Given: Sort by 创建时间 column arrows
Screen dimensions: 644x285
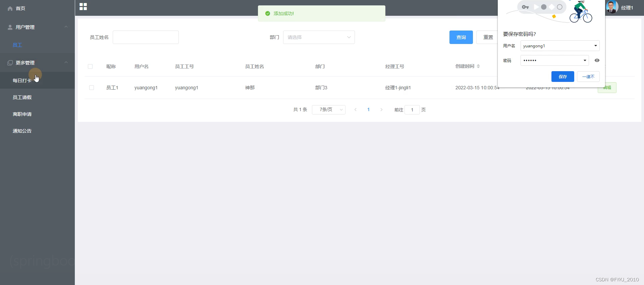Looking at the screenshot, I should click(478, 66).
